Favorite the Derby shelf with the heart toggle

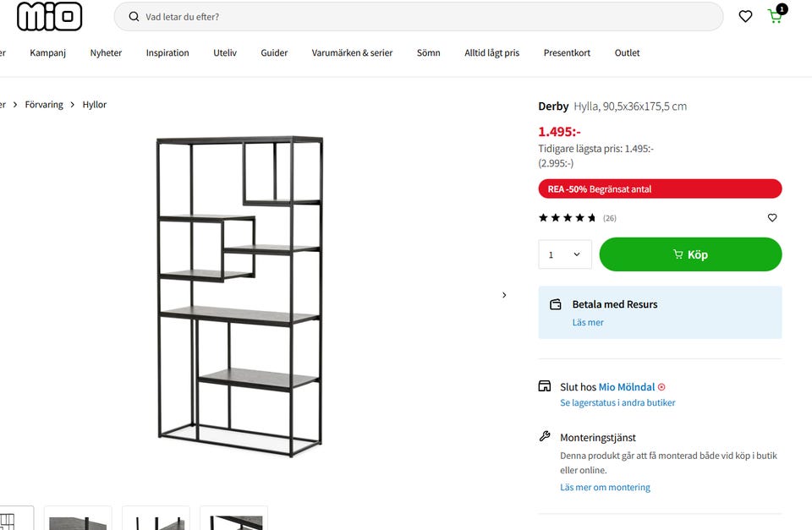coord(771,217)
